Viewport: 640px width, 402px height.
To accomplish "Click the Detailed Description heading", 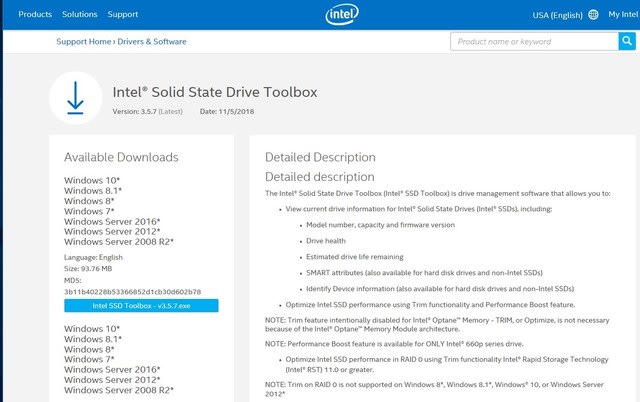I will click(320, 157).
